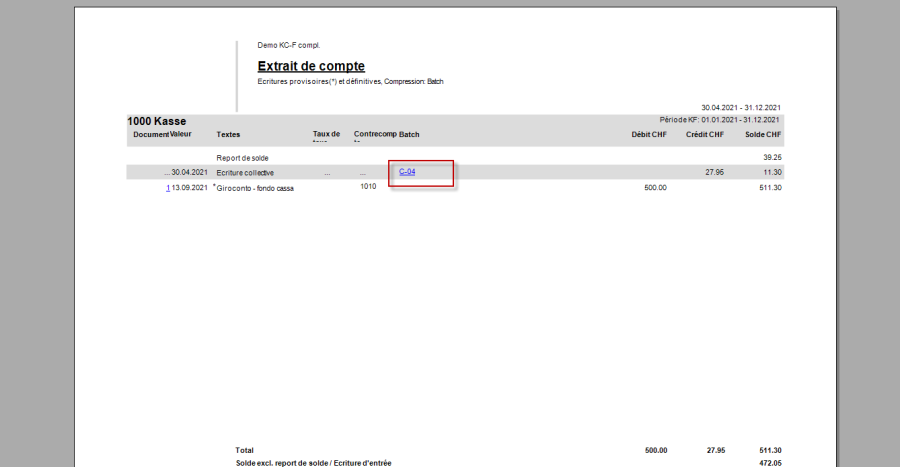The image size is (900, 467).
Task: Click the total credit 27.95 in the Total row
Action: (x=716, y=450)
